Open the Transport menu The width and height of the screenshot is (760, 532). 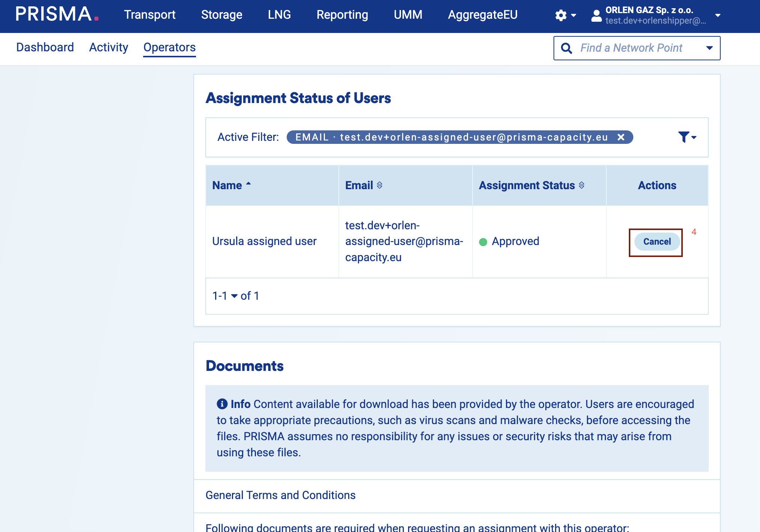(x=150, y=15)
